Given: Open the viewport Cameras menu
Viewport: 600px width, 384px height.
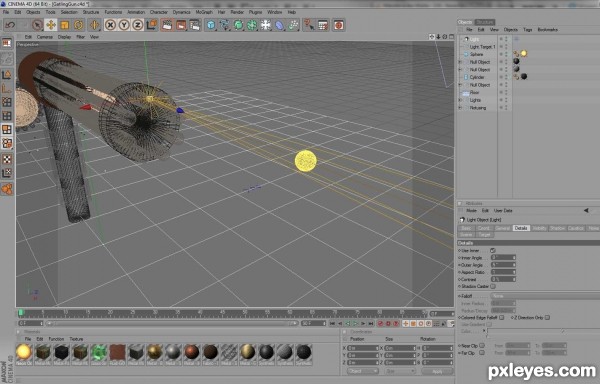Looking at the screenshot, I should 45,37.
